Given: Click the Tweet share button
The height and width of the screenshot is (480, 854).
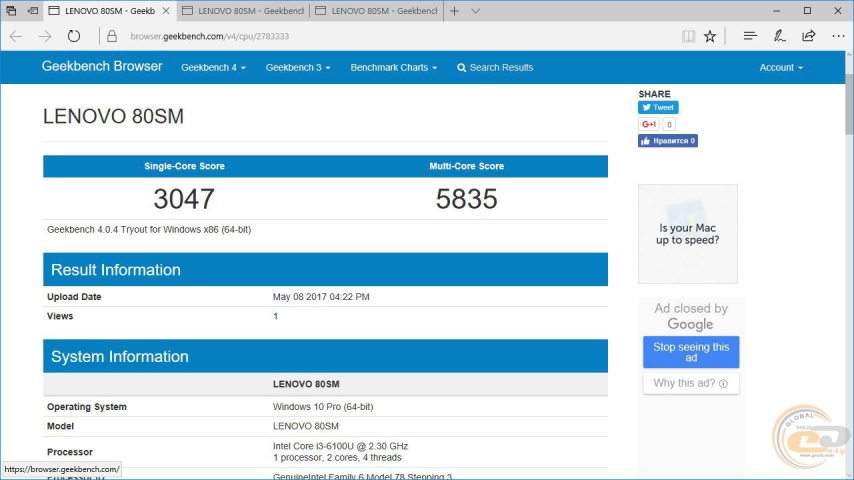Looking at the screenshot, I should [658, 107].
